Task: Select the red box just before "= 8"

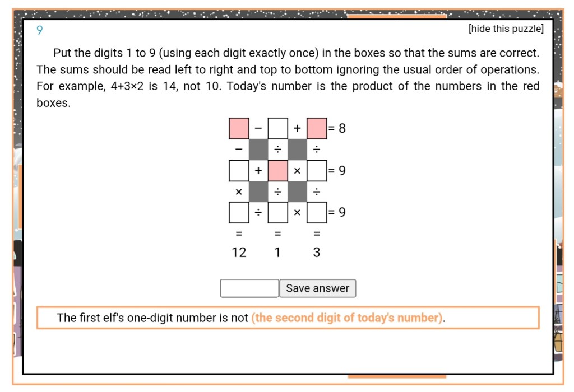Action: (317, 128)
